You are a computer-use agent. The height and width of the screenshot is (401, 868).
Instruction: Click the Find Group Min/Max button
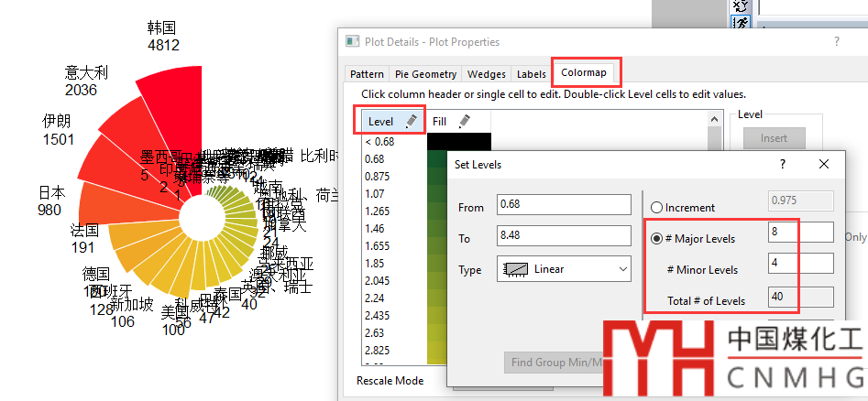pos(554,363)
